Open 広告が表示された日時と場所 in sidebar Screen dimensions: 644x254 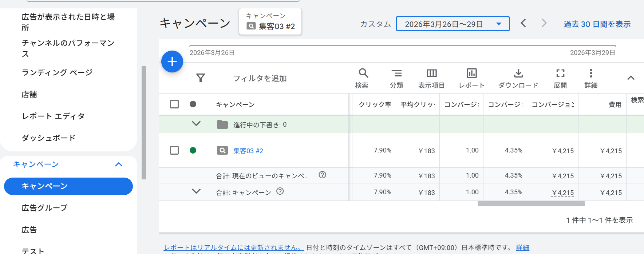[x=68, y=22]
